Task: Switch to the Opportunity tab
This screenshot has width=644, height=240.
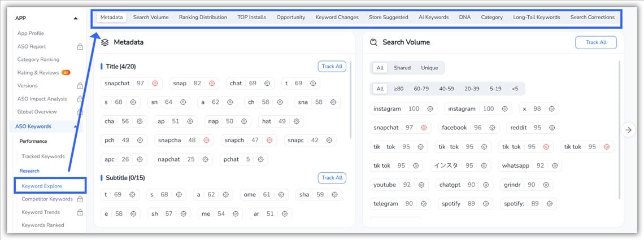Action: [x=291, y=18]
